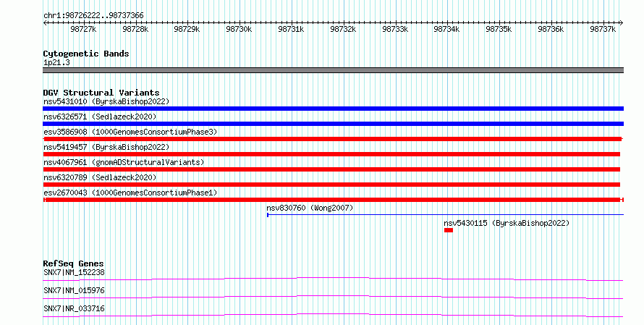This screenshot has width=644, height=325.
Task: Click the 98730k ruler tick label
Action: (239, 29)
